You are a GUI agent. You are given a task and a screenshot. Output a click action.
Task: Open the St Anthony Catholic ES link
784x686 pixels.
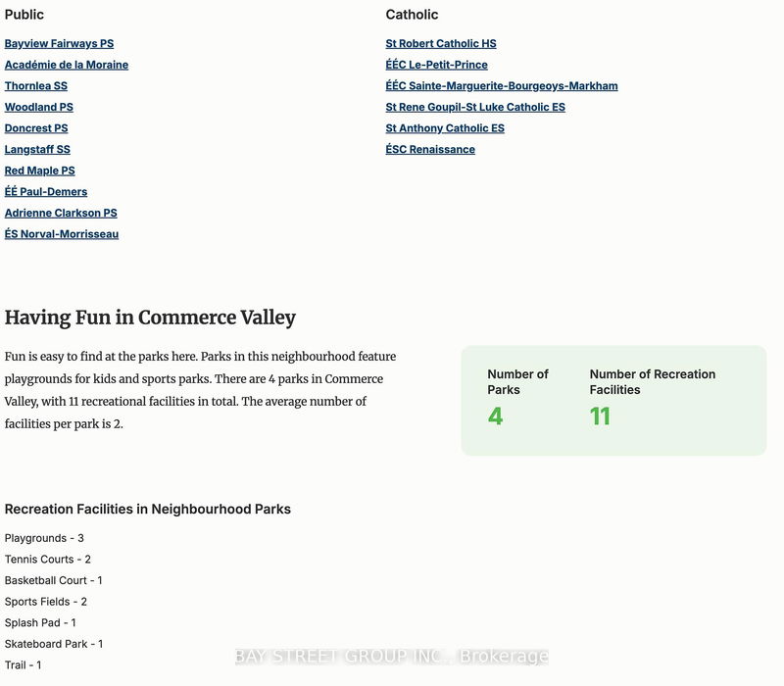point(445,128)
